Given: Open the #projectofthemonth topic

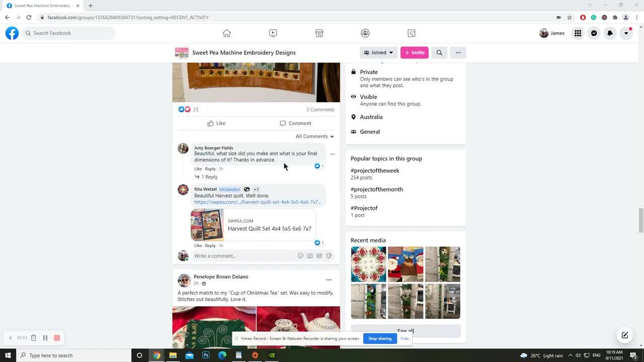Looking at the screenshot, I should coord(377,190).
